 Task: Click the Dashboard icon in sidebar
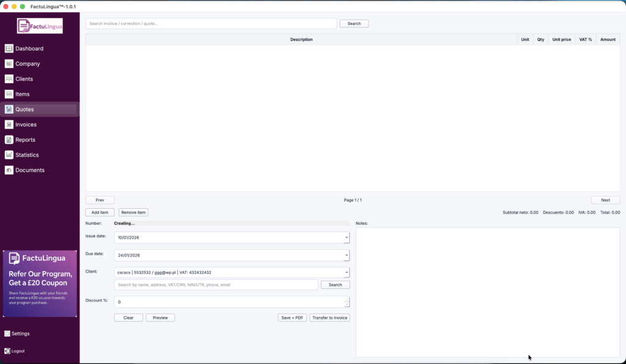click(x=9, y=48)
